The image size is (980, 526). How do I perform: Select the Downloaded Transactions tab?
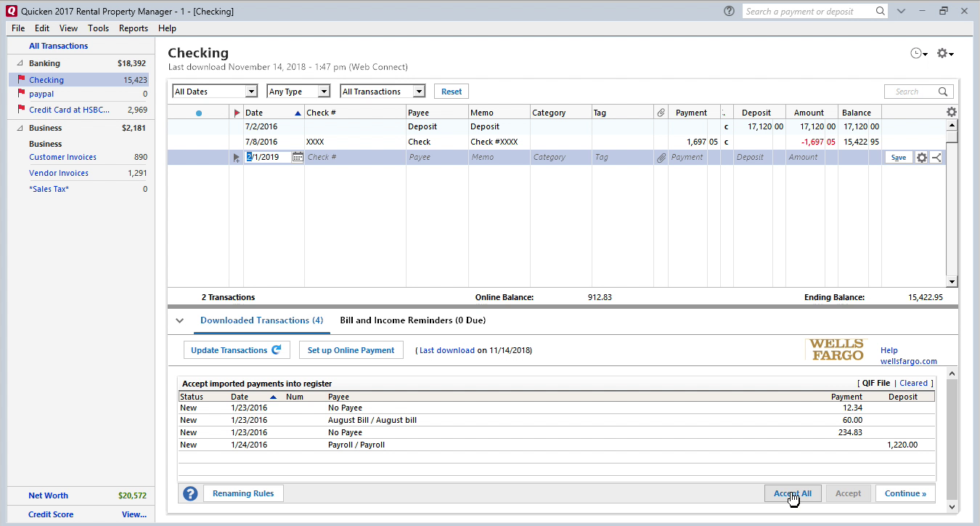point(261,320)
